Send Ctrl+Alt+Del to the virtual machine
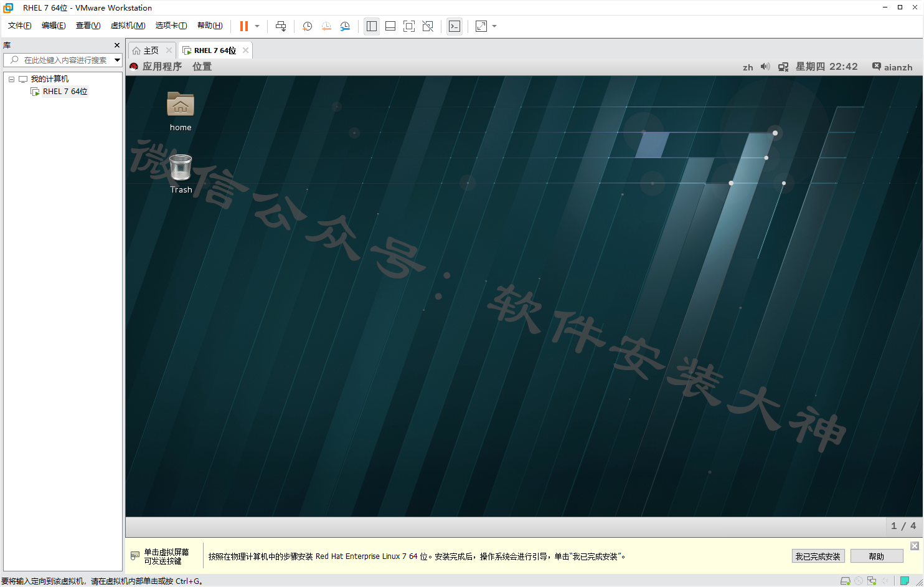Screen dimensions: 924x587 281,26
